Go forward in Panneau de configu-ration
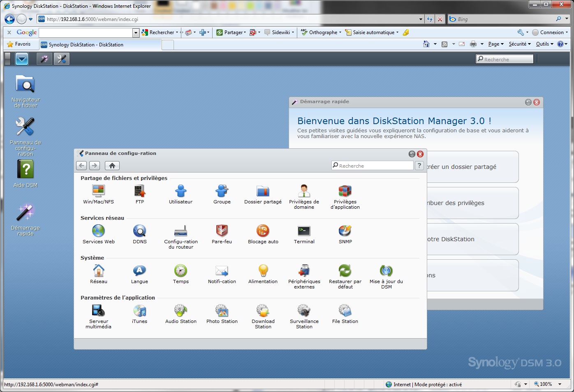The height and width of the screenshot is (392, 574). point(95,166)
